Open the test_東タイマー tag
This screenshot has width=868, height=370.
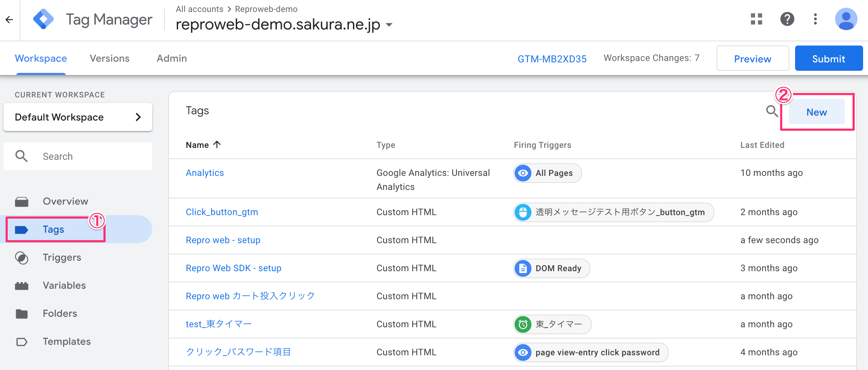pos(219,324)
